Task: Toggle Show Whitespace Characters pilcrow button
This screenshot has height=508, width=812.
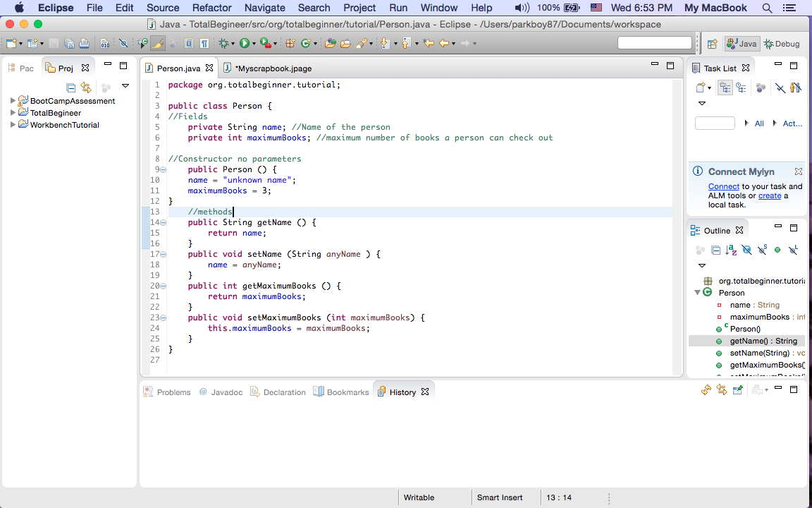Action: tap(204, 44)
